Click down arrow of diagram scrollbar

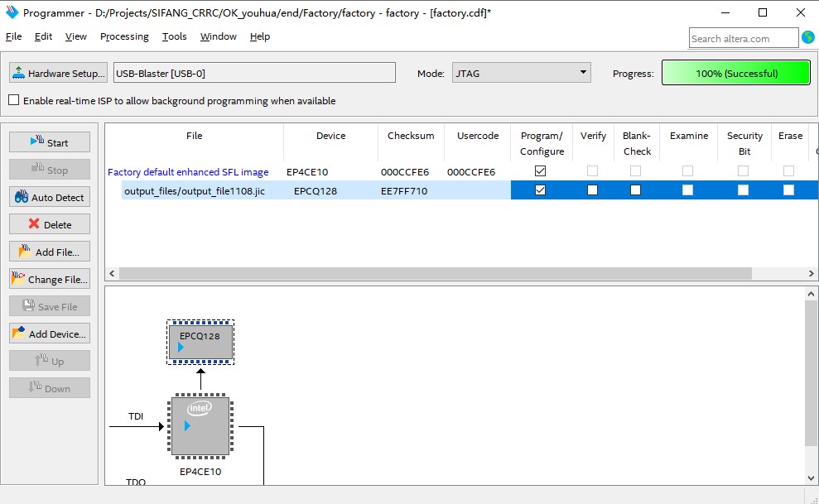(811, 478)
